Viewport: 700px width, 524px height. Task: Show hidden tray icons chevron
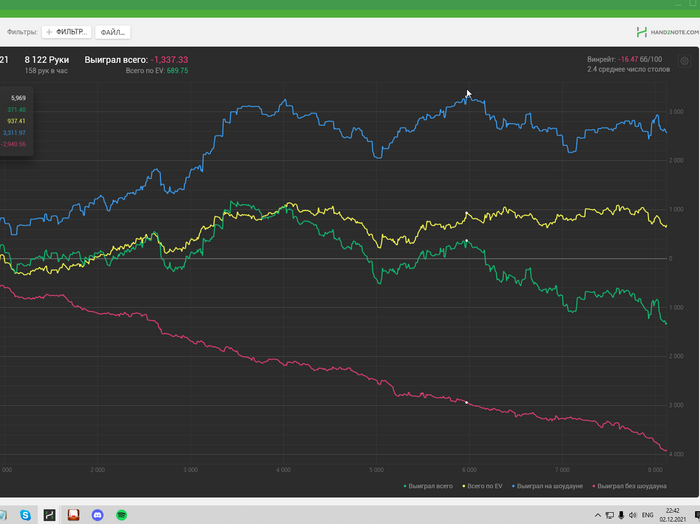[598, 515]
